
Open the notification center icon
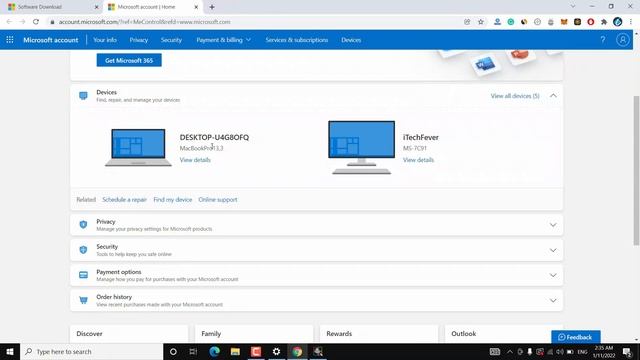(627, 351)
